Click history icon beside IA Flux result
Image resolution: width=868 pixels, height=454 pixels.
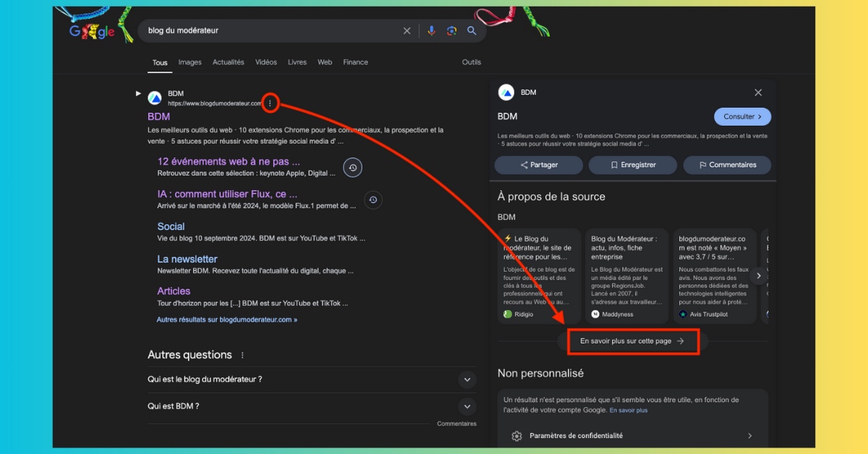[373, 200]
